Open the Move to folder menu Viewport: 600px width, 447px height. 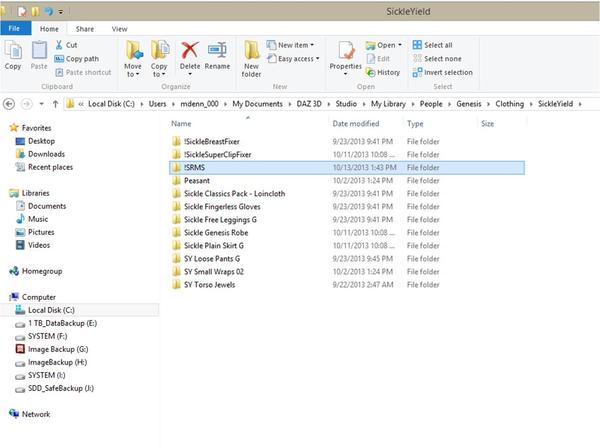coord(133,59)
